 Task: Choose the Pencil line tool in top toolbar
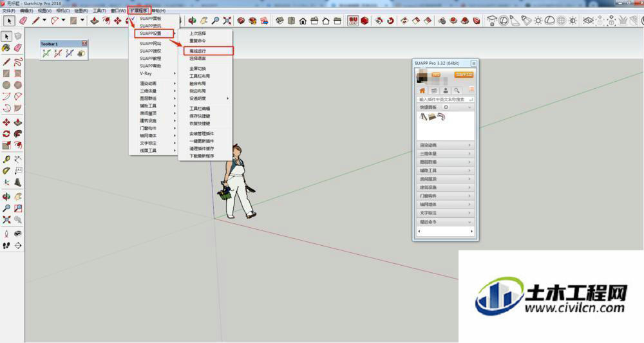[x=35, y=21]
